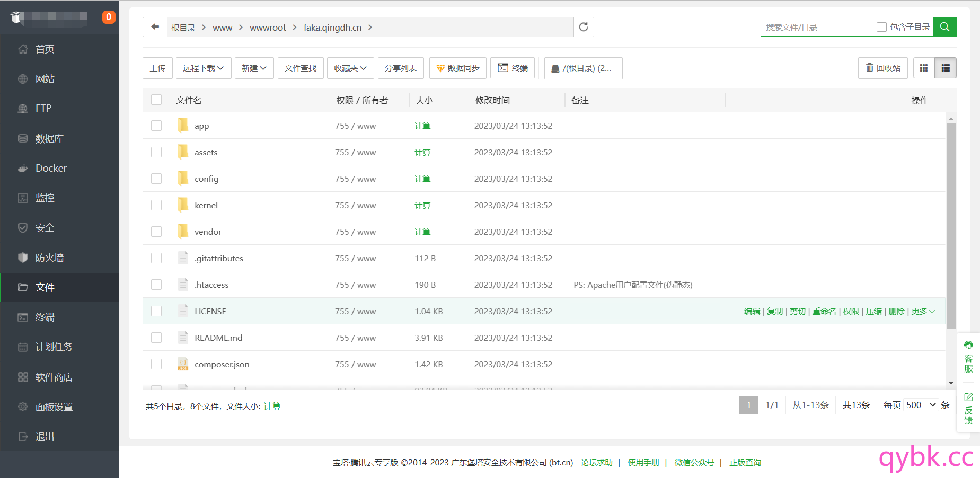This screenshot has height=478, width=980.
Task: Open the database (数据库) sidebar menu
Action: point(49,138)
